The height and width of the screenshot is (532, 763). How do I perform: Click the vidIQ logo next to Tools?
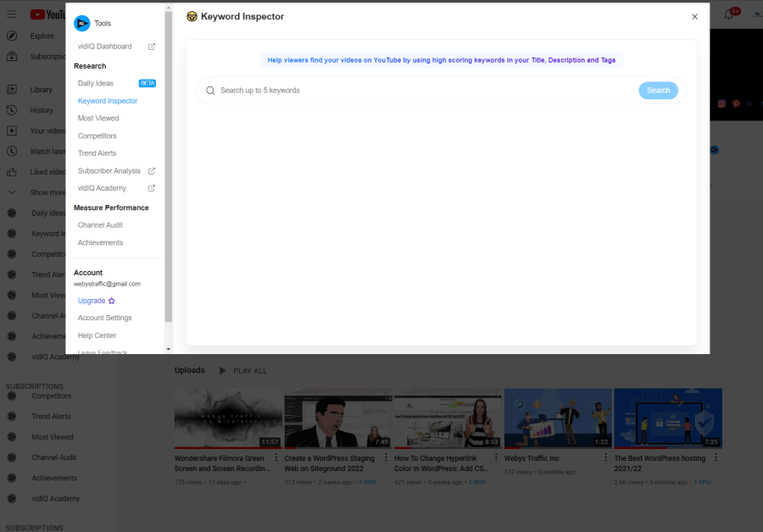(81, 24)
